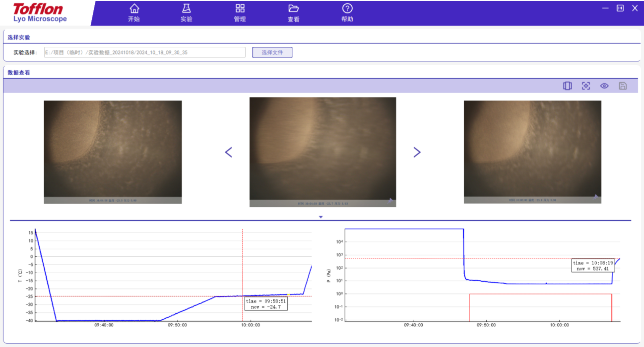The height and width of the screenshot is (347, 644).
Task: Go to previous image with left chevron
Action: click(229, 152)
